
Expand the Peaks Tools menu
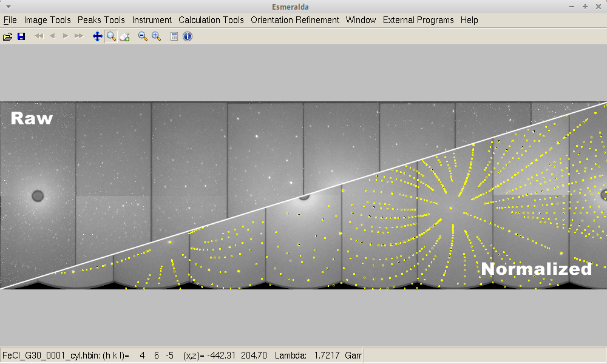click(x=101, y=20)
